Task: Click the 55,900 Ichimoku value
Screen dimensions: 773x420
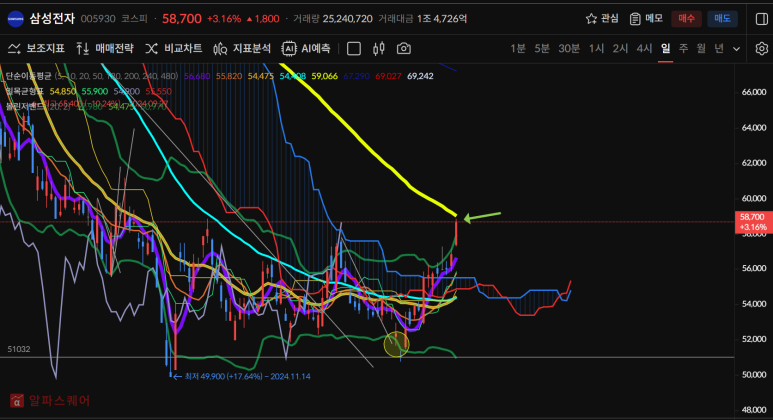Action: click(x=95, y=92)
